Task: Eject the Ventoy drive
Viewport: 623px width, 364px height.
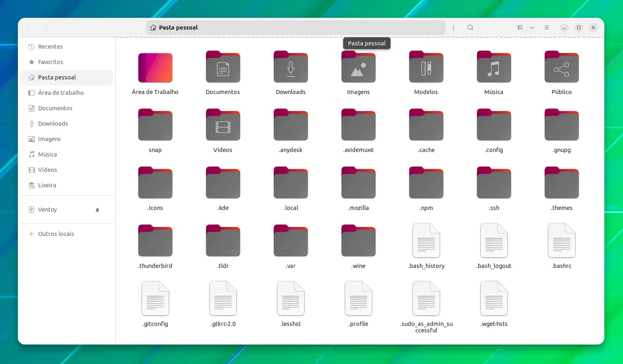Action: 97,210
